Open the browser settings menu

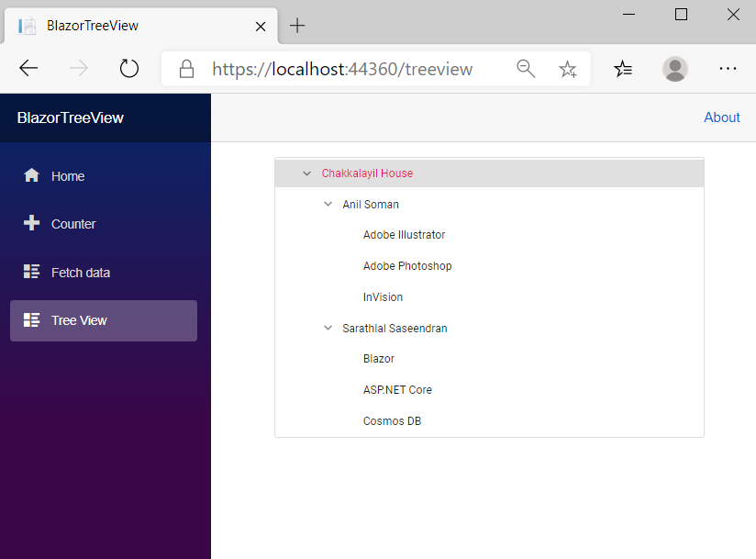[x=728, y=68]
